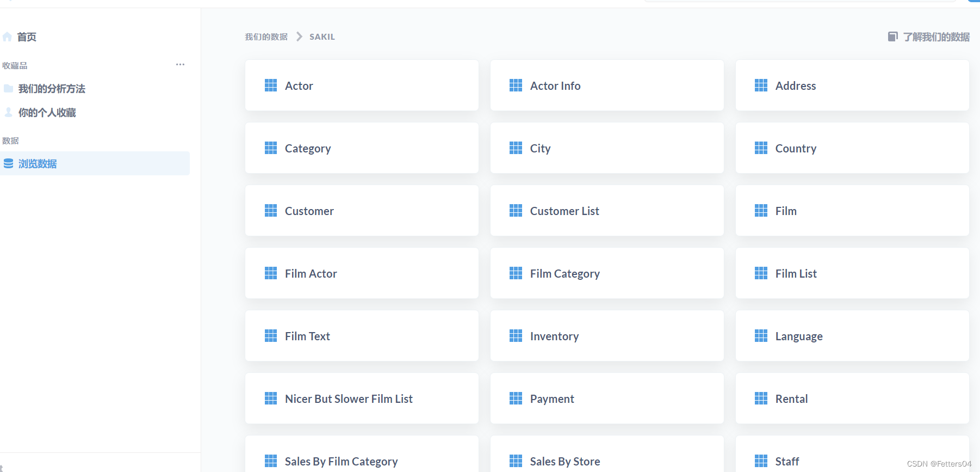This screenshot has width=980, height=472.
Task: Navigate to 我们的数据 breadcrumb
Action: 266,37
